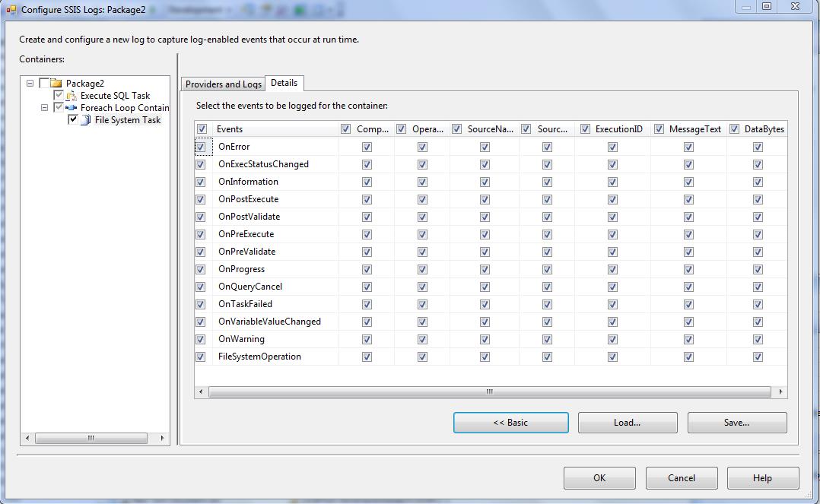
Task: Click the dialog title bar icon
Action: [11, 9]
